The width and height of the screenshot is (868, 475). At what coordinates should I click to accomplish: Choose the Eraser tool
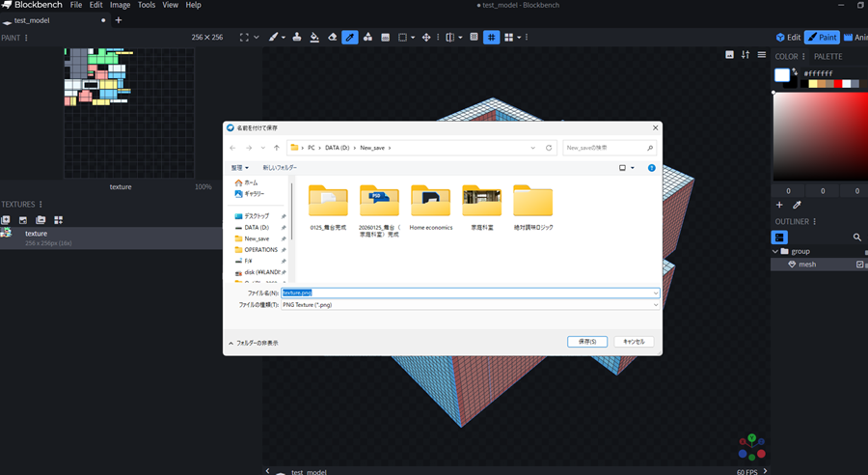[332, 38]
